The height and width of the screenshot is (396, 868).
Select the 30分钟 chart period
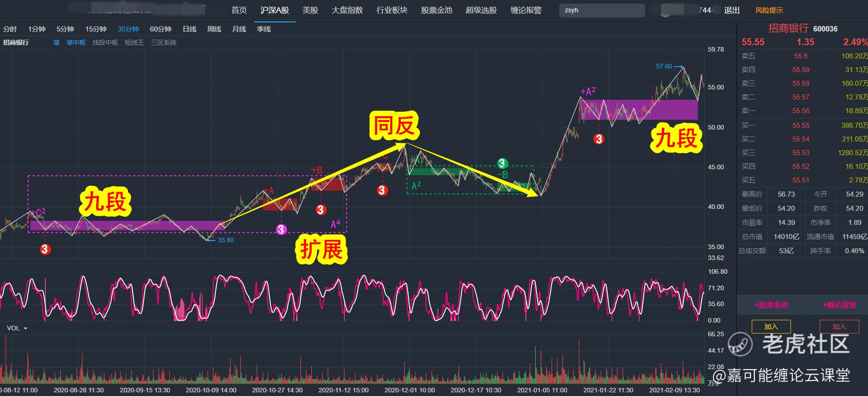tap(128, 29)
